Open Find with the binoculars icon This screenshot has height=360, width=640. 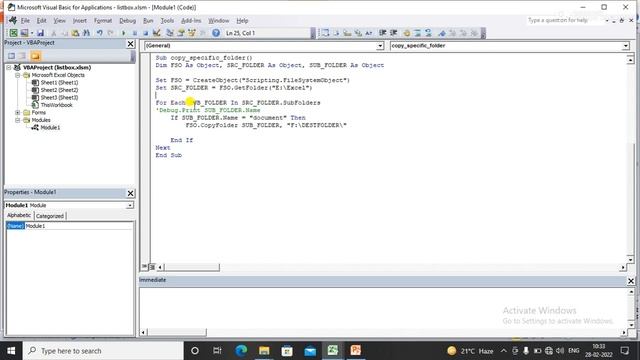click(x=87, y=33)
